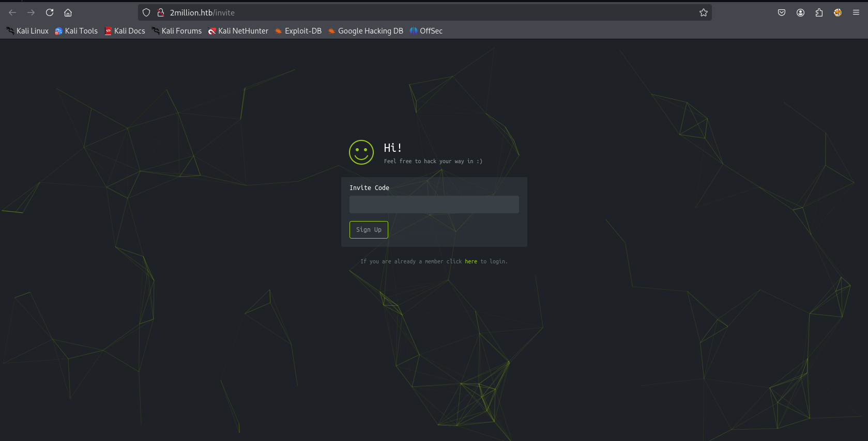Viewport: 868px width, 441px height.
Task: Click the site security padlock icon
Action: coord(161,12)
